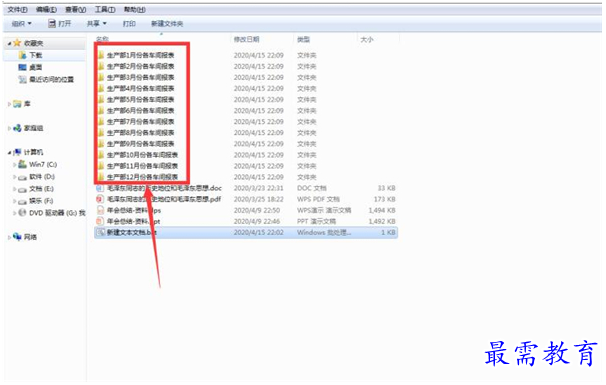Click the PDF file icon for 毛泽东思想.pdf
Screen dimensions: 606x385
[100, 199]
